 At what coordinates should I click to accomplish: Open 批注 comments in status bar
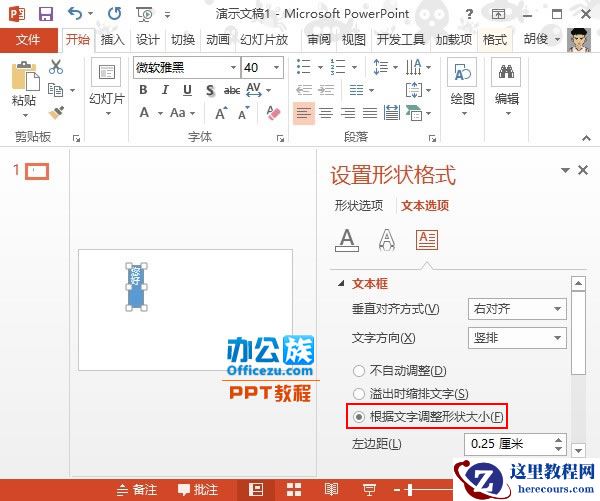(x=197, y=490)
